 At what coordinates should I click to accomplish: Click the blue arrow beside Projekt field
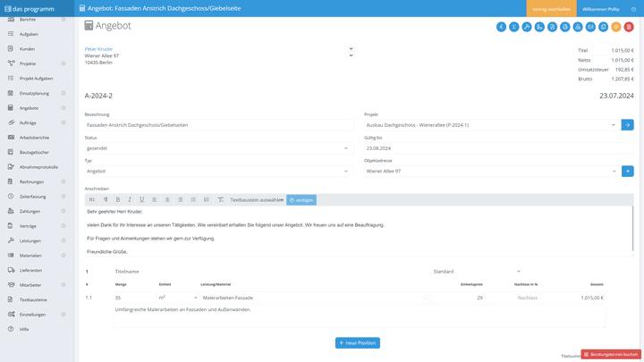pyautogui.click(x=627, y=125)
